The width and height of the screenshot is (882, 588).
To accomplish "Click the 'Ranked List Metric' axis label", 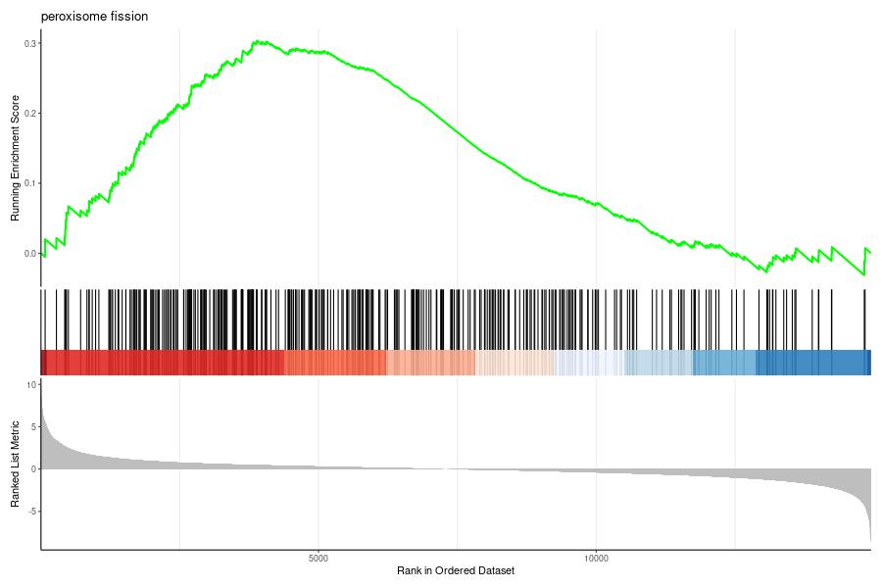I will coord(15,464).
